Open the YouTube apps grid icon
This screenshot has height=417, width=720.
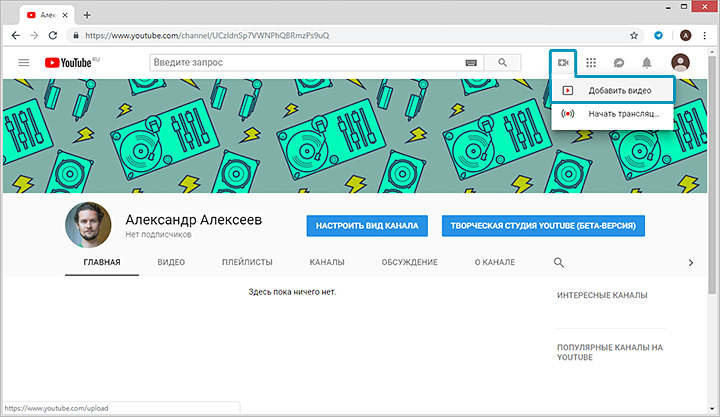click(x=591, y=62)
